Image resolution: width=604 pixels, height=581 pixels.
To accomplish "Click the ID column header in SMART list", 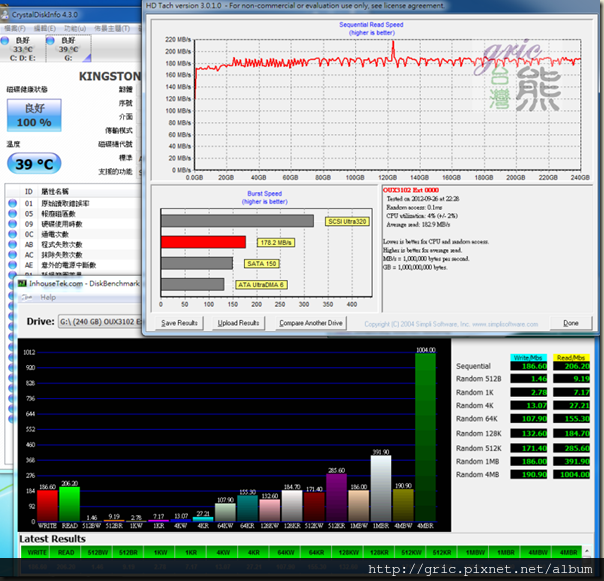I will click(x=29, y=191).
